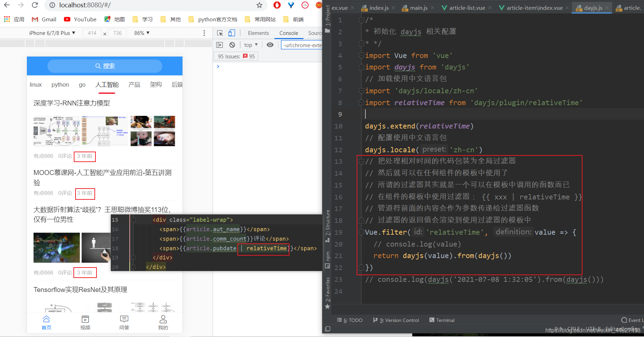
Task: Open the top JavaScript context dropdown
Action: pyautogui.click(x=251, y=45)
